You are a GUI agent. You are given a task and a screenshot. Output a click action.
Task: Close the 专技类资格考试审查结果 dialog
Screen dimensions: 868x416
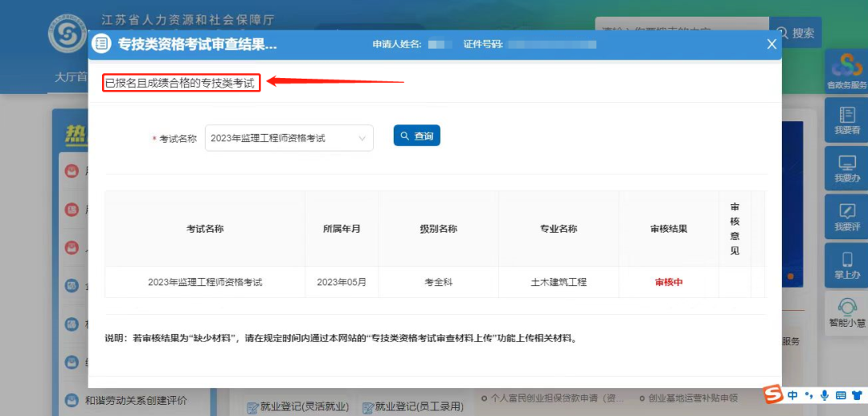pos(772,44)
